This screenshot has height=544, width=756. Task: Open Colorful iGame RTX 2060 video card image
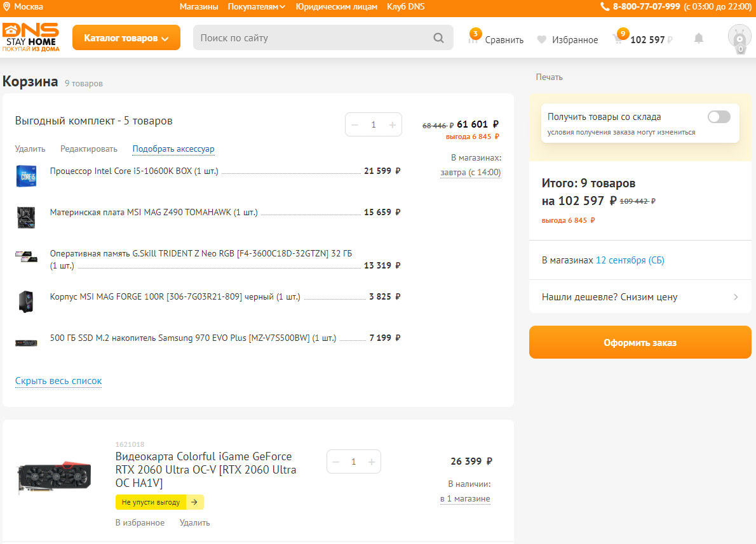tap(54, 477)
